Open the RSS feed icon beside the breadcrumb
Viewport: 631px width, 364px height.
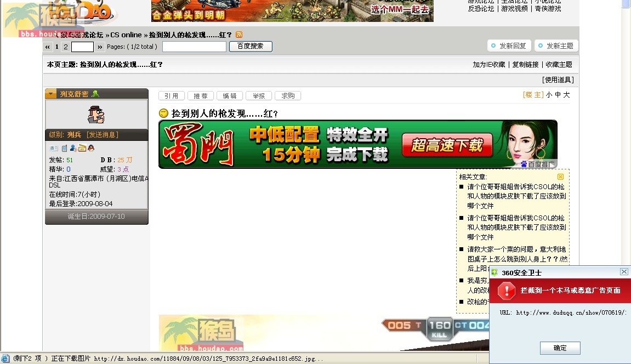[239, 35]
